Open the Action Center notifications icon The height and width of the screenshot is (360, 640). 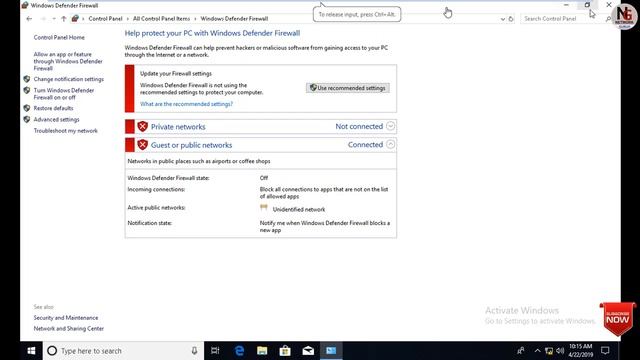605,351
